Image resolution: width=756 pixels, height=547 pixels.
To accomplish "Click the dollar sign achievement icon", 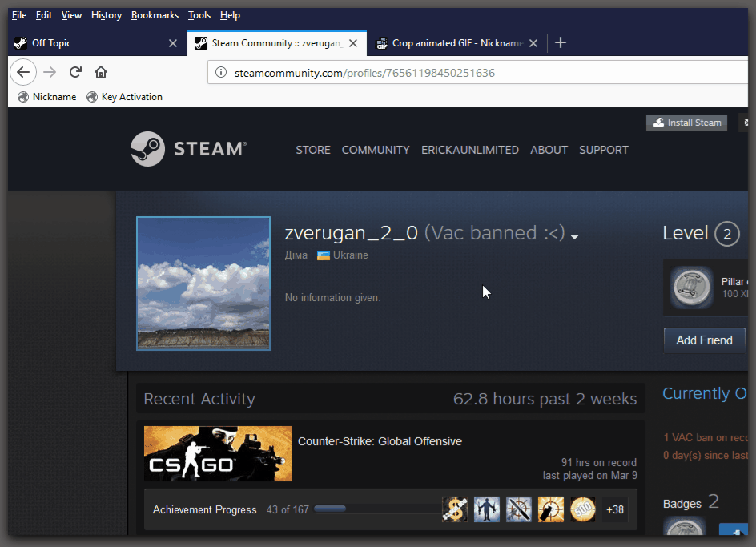I will [x=455, y=509].
